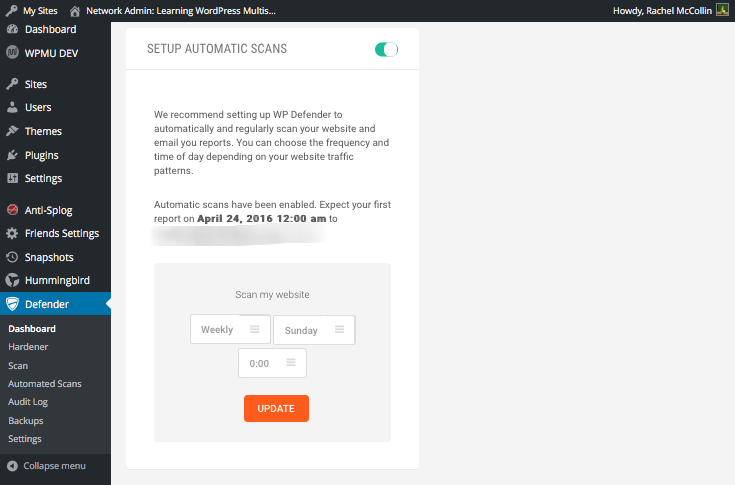Open the Sunday day dropdown
Screen dimensions: 735x485
[314, 330]
